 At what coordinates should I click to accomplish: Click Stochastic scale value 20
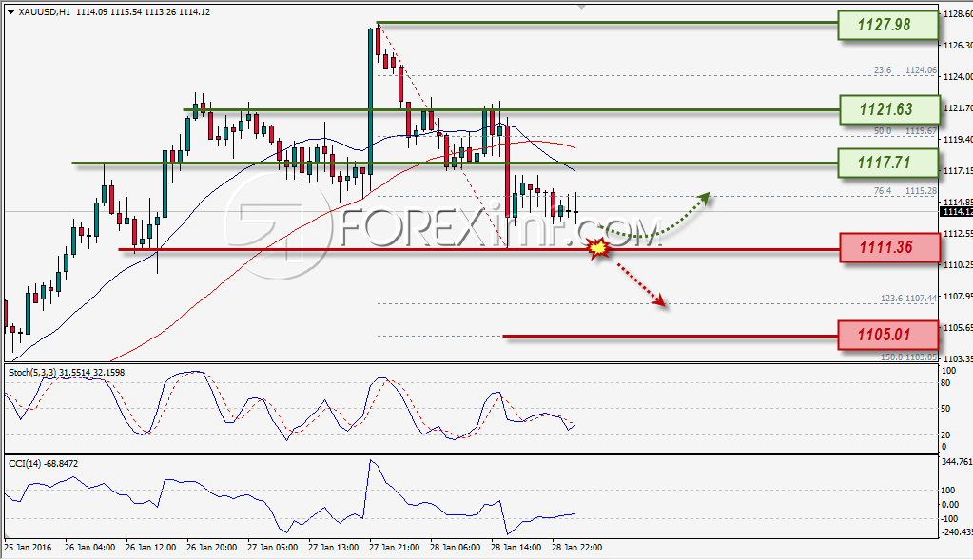pyautogui.click(x=945, y=435)
